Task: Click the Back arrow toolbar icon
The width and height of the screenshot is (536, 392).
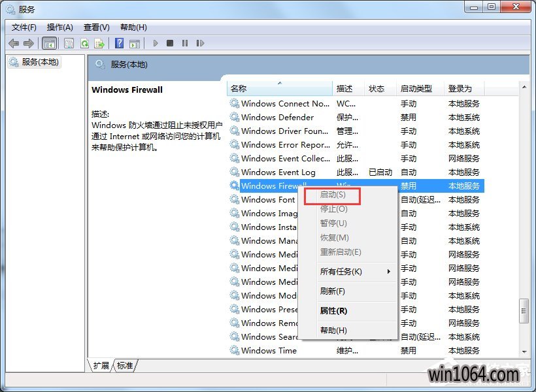Action: [14, 43]
